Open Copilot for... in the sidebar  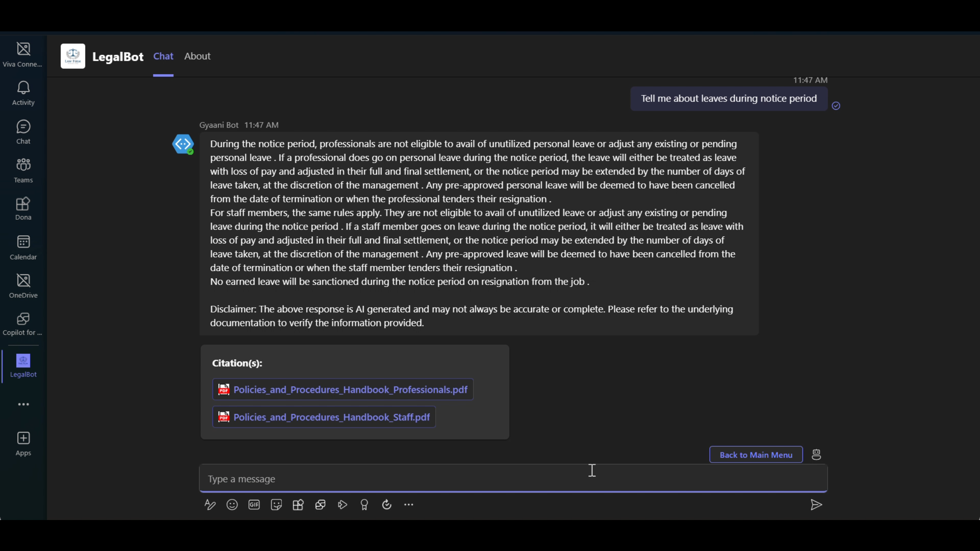pos(23,324)
